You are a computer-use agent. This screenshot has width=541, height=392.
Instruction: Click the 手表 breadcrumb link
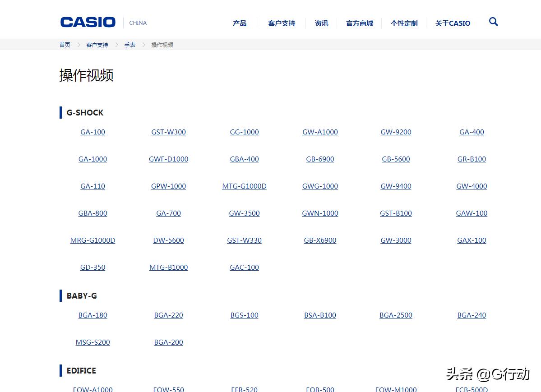tap(129, 45)
